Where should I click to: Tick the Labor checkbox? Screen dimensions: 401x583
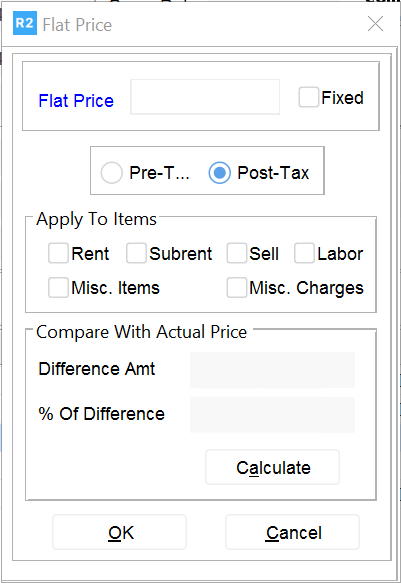point(304,253)
